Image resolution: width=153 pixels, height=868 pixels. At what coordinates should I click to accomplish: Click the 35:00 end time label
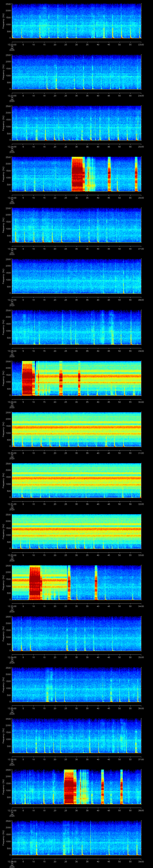[x=141, y=657]
